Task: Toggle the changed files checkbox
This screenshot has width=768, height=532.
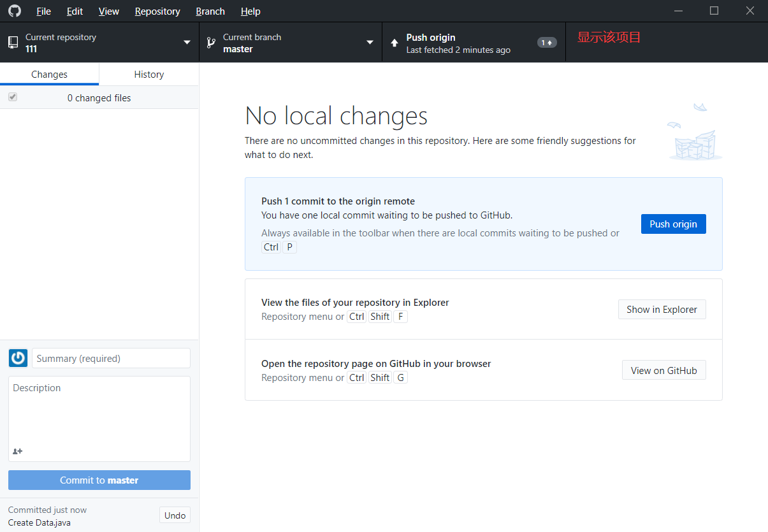Action: coord(13,97)
